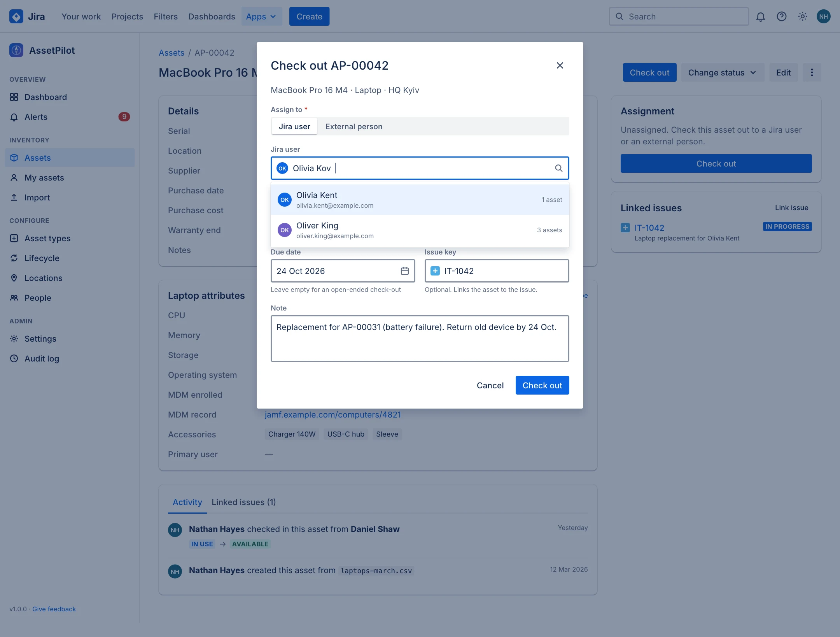Screen dimensions: 840x637
Task: Select the Jira user segment
Action: click(x=294, y=126)
